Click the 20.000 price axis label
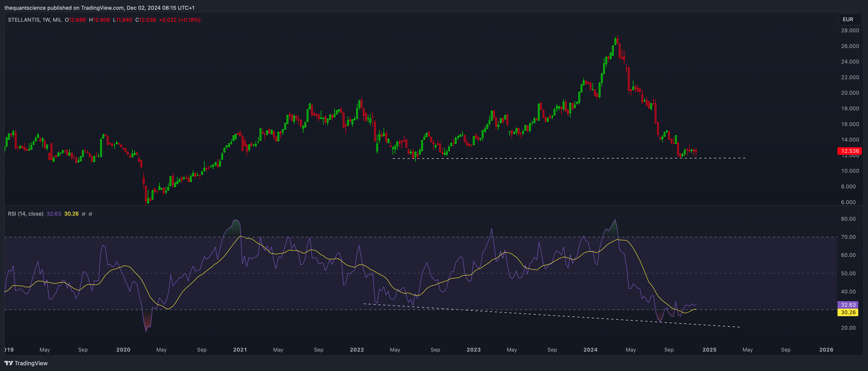Screen dimensions: 868x371 coord(850,93)
